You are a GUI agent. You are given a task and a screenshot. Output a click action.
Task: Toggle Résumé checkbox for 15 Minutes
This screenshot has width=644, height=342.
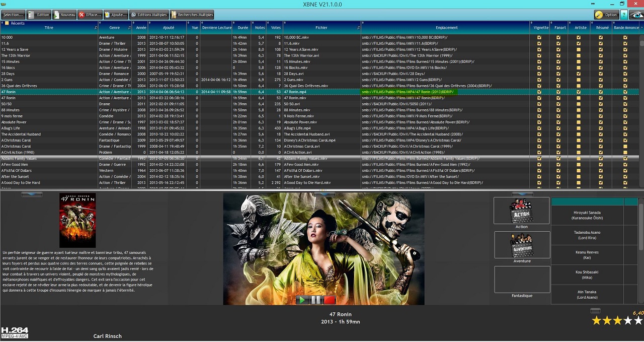click(601, 61)
